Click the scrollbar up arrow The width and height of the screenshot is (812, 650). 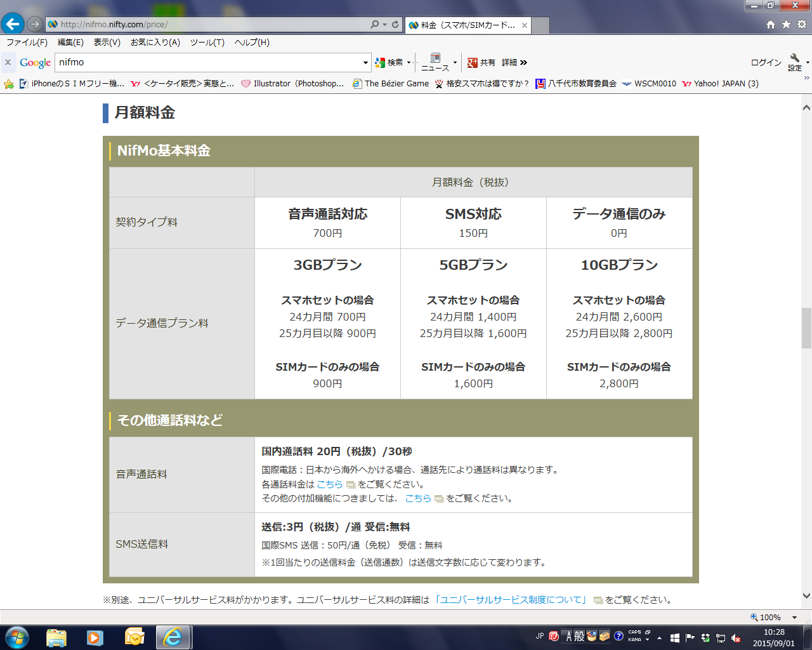pyautogui.click(x=806, y=107)
